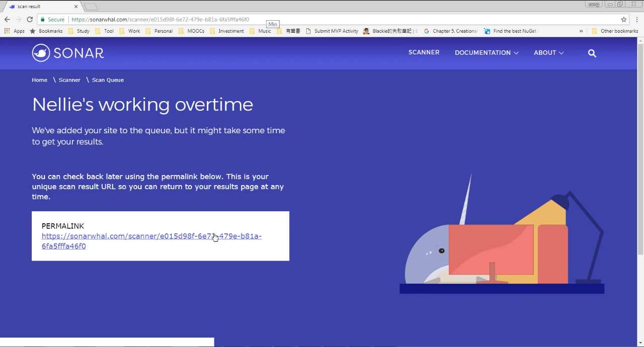Image resolution: width=644 pixels, height=347 pixels.
Task: Open the Music bookmark folder
Action: pos(260,31)
